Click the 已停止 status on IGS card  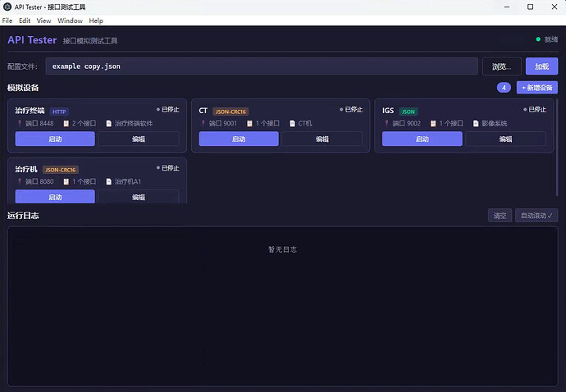(x=535, y=109)
